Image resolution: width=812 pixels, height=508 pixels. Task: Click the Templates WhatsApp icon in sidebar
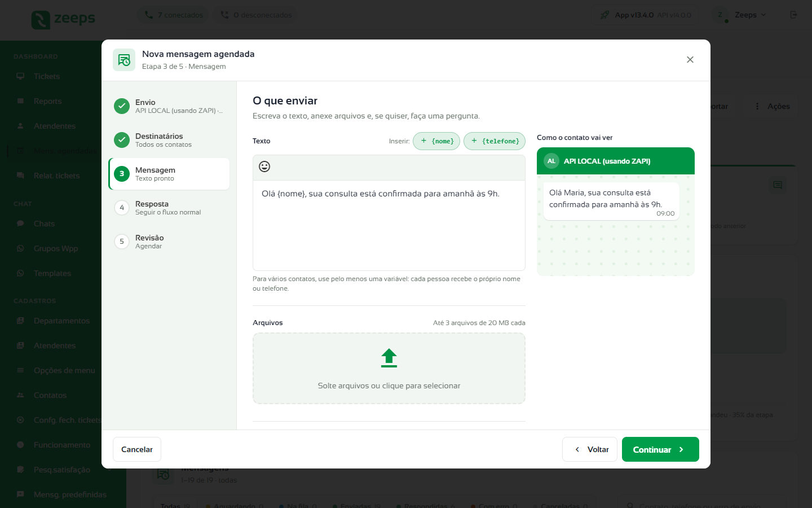point(20,273)
